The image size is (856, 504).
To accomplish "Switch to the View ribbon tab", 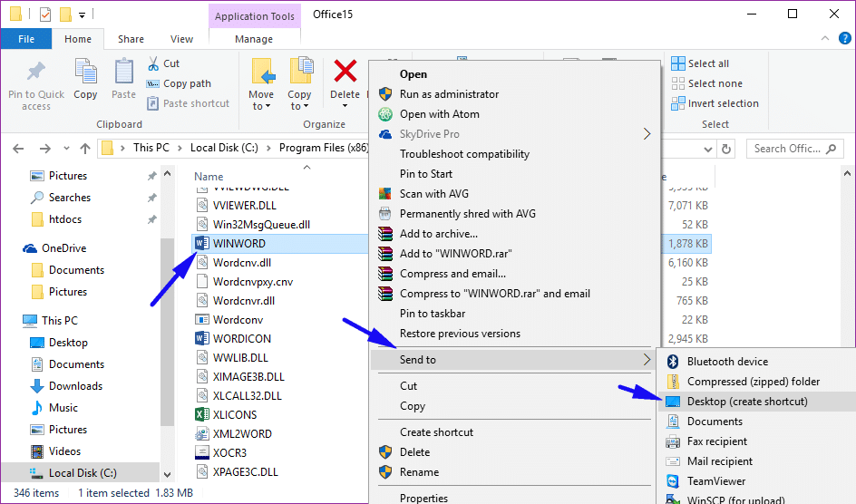I will point(181,39).
